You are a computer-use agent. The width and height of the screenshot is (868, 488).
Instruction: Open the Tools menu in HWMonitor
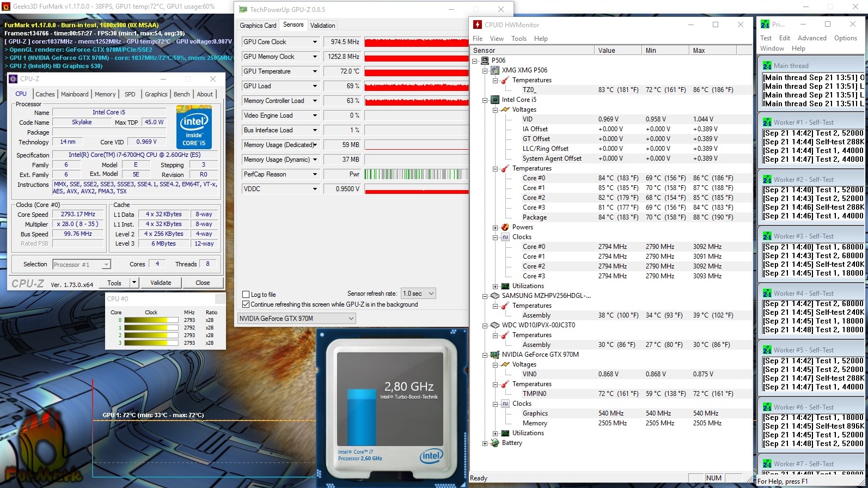click(518, 39)
